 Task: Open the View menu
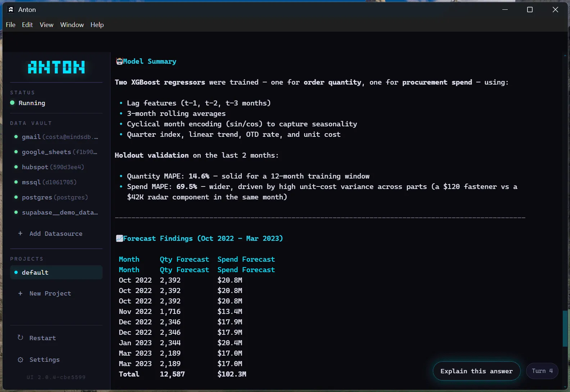point(46,25)
